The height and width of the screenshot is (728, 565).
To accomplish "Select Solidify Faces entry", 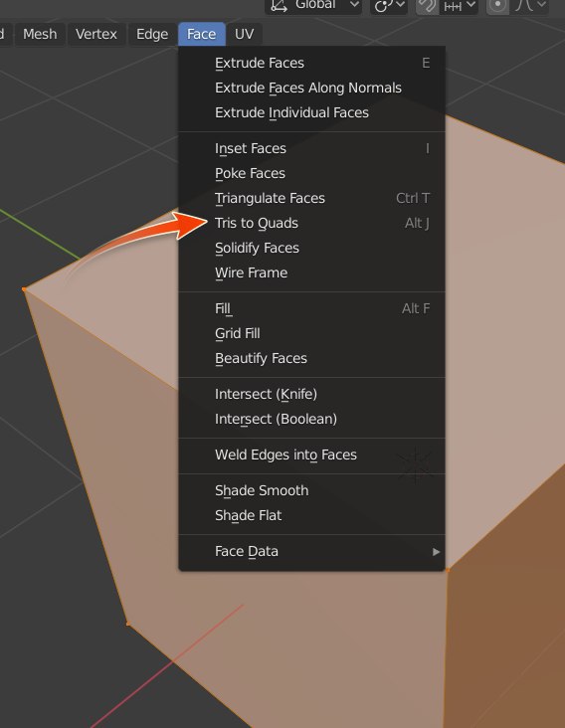I will (311, 248).
